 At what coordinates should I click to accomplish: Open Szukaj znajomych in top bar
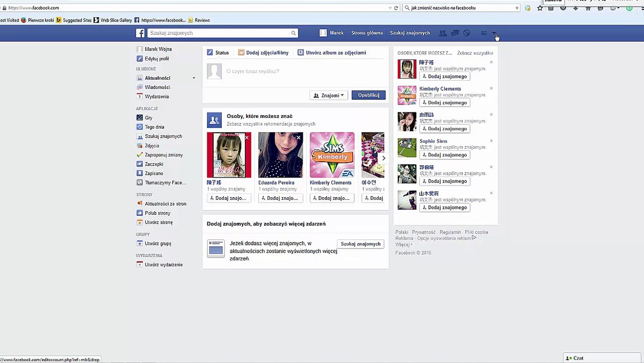click(410, 33)
